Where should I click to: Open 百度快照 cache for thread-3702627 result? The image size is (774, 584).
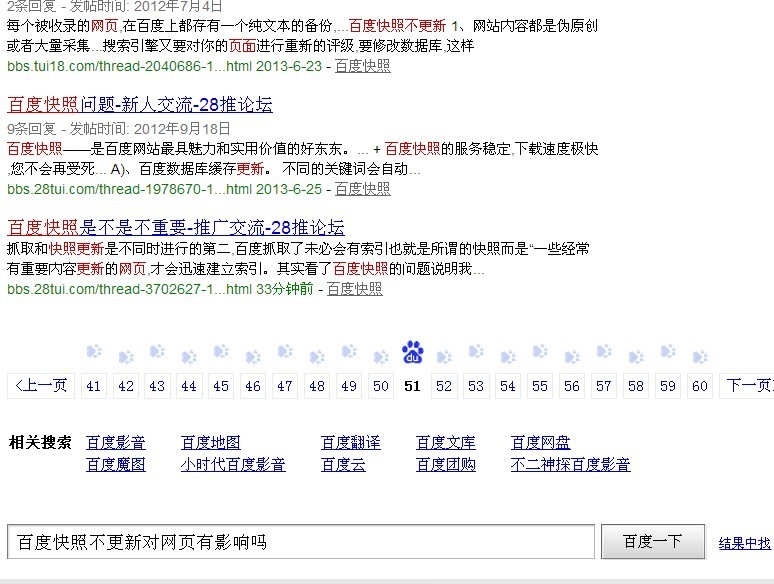pos(355,289)
